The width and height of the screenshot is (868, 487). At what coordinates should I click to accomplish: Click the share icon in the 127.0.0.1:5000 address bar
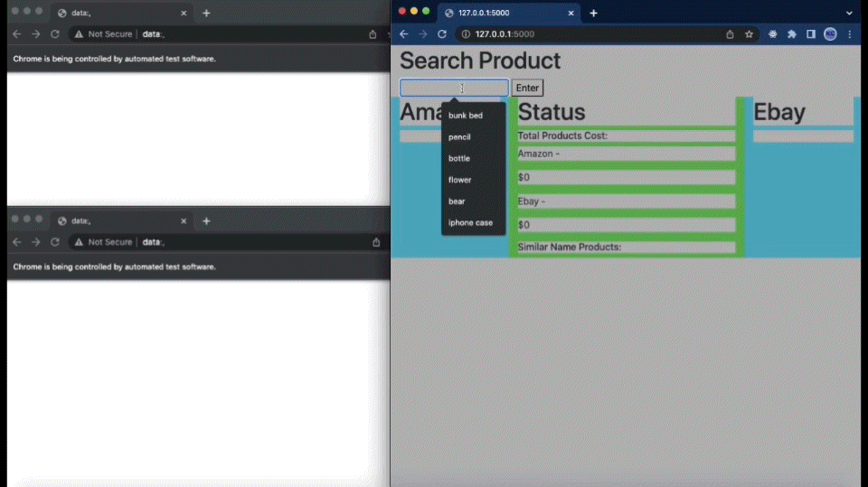tap(730, 34)
